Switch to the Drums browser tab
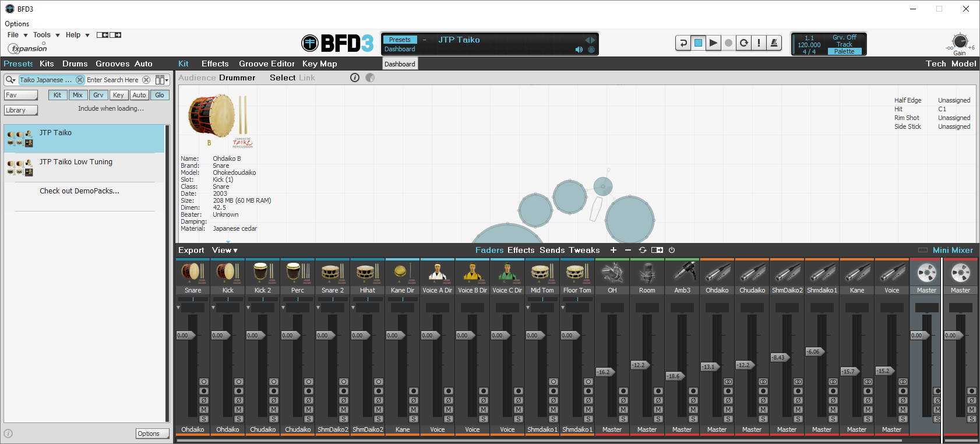This screenshot has height=444, width=980. (75, 64)
